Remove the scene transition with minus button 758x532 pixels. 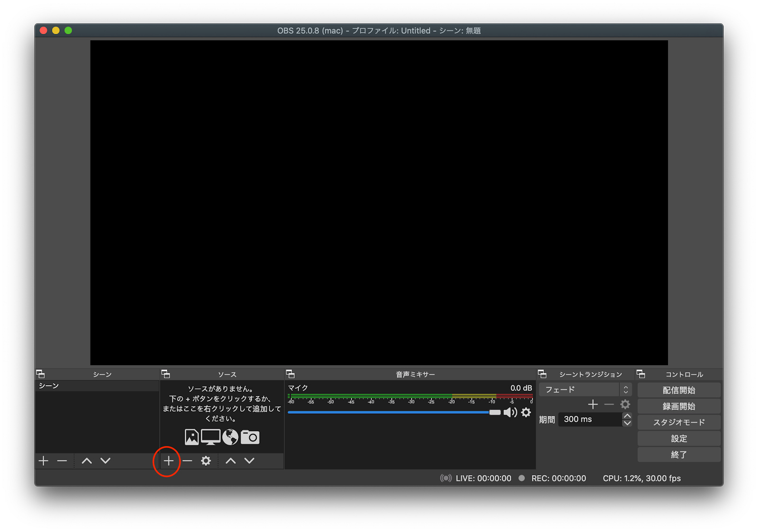click(609, 405)
